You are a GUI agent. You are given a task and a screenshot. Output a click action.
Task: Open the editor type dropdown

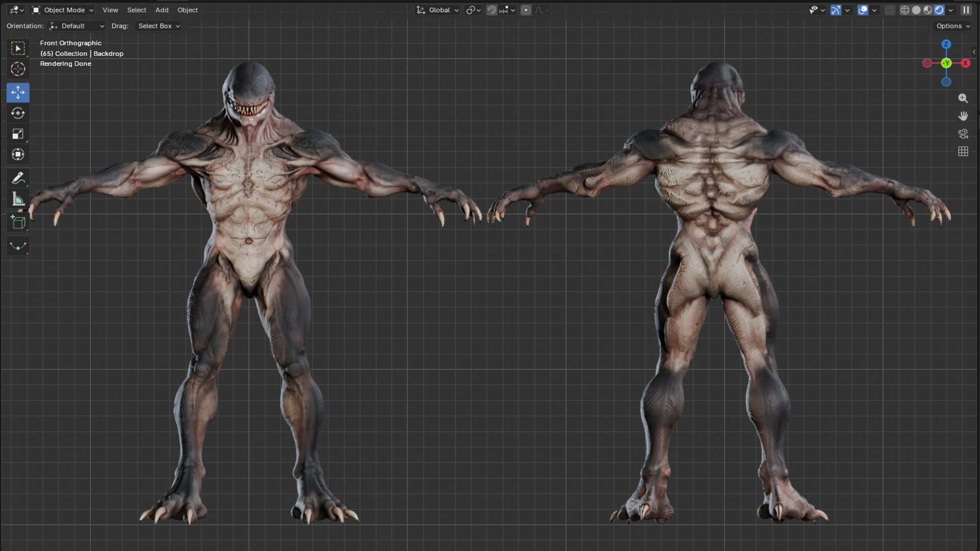(16, 10)
